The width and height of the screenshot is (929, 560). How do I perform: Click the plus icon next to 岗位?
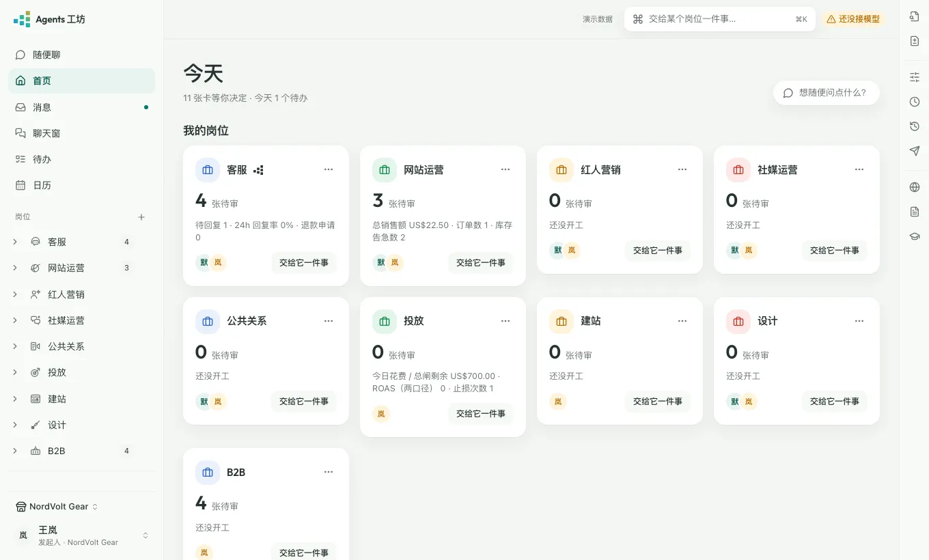click(x=141, y=217)
